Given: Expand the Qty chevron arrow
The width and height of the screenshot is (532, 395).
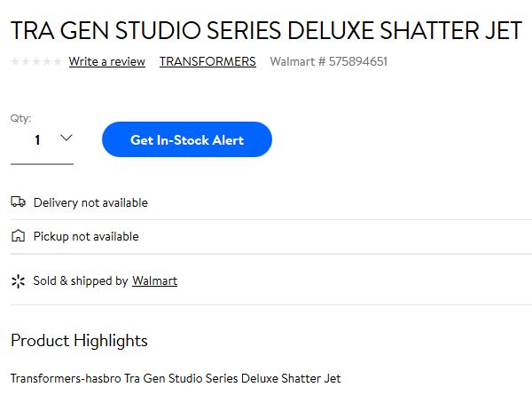Looking at the screenshot, I should click(x=66, y=138).
